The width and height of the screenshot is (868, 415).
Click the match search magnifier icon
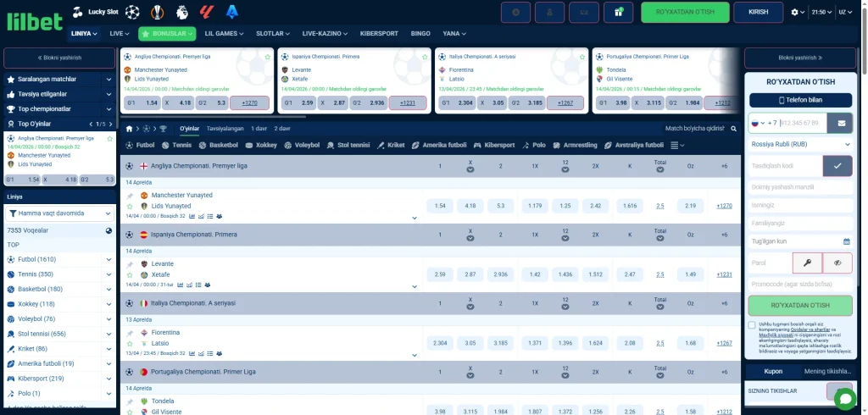pyautogui.click(x=732, y=129)
